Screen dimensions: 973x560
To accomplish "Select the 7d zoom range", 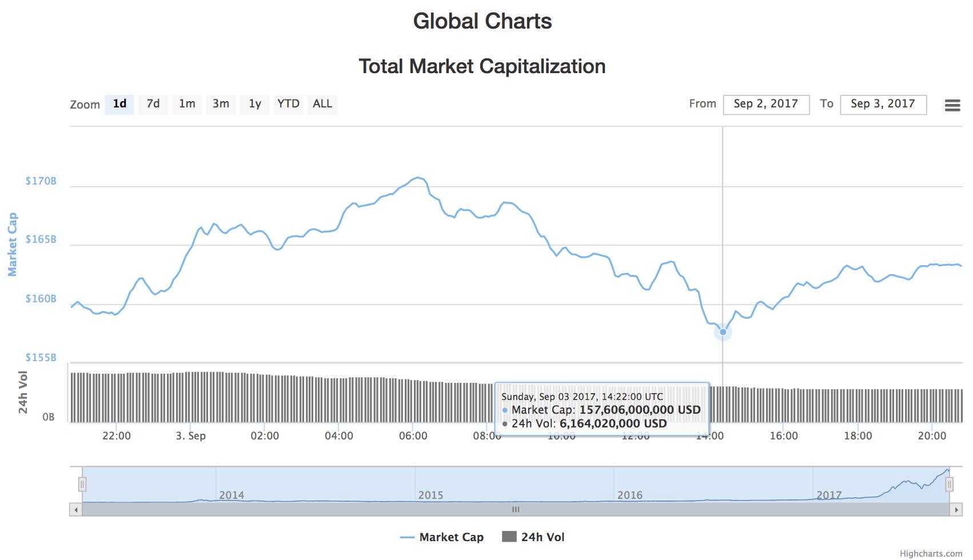I will [153, 104].
